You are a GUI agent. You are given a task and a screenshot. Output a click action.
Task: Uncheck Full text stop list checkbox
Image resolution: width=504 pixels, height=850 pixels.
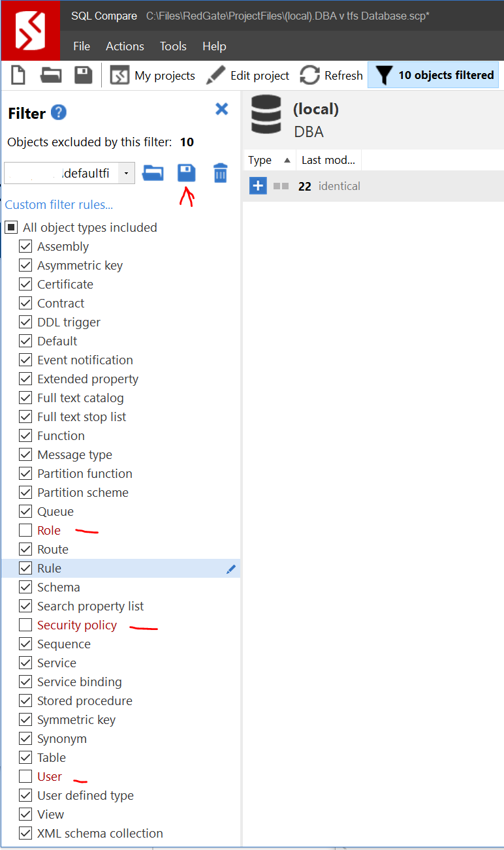pos(25,417)
